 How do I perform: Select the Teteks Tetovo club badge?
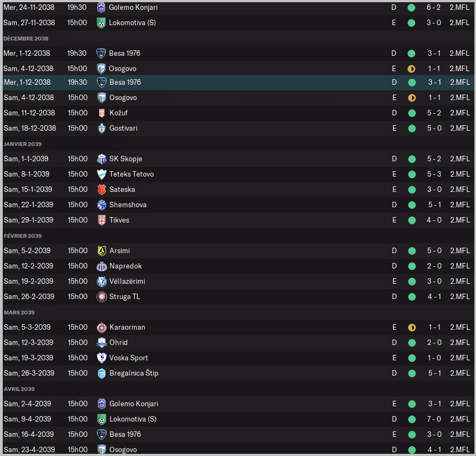101,174
